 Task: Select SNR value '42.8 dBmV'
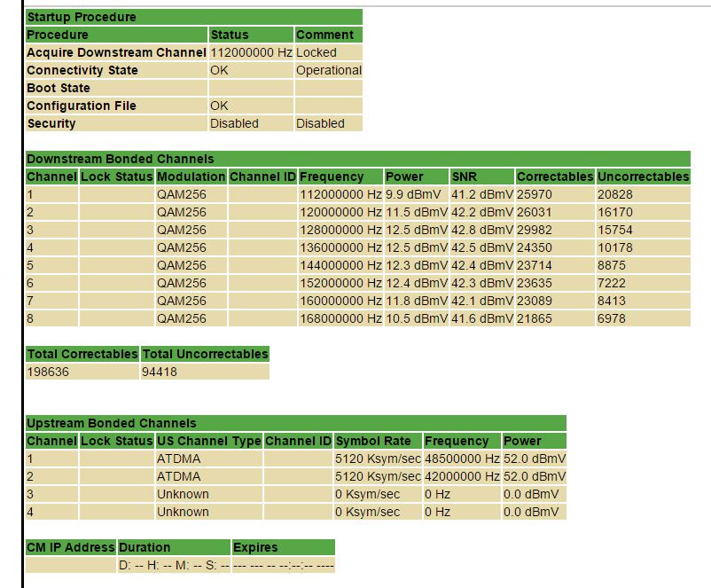482,230
